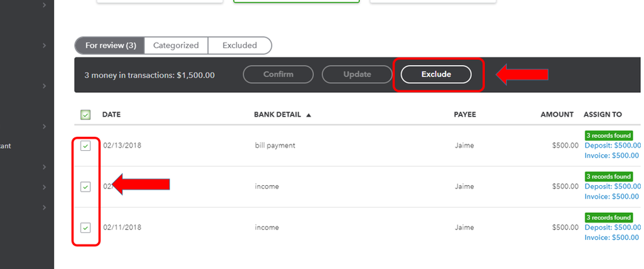Uncheck the 02/13/2018 bill payment row
Screen dimensions: 644x269
86,146
